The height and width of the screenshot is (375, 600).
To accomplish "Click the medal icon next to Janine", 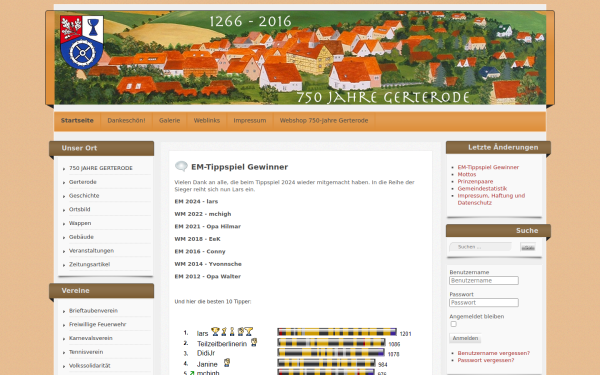I will tap(227, 362).
